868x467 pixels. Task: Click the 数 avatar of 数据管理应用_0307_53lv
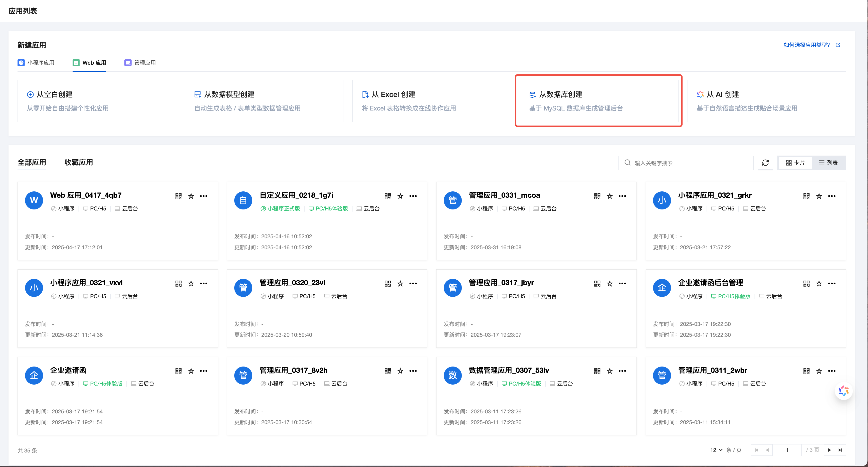pyautogui.click(x=453, y=375)
